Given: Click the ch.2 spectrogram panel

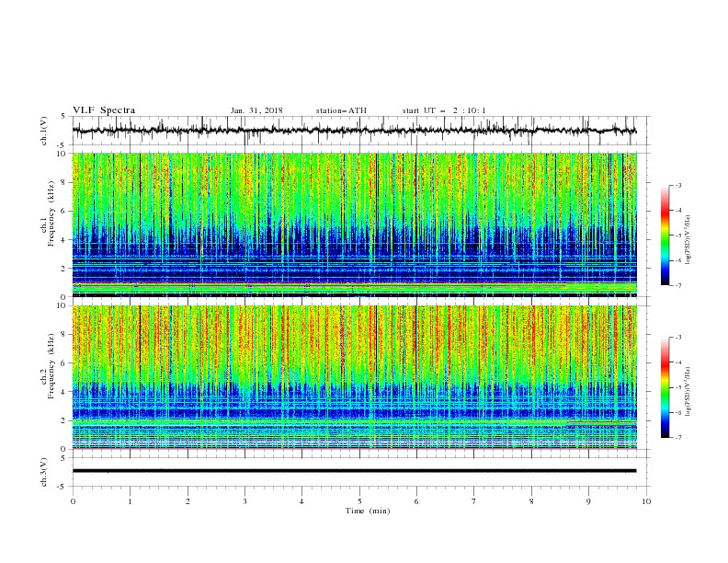Looking at the screenshot, I should coord(354,377).
